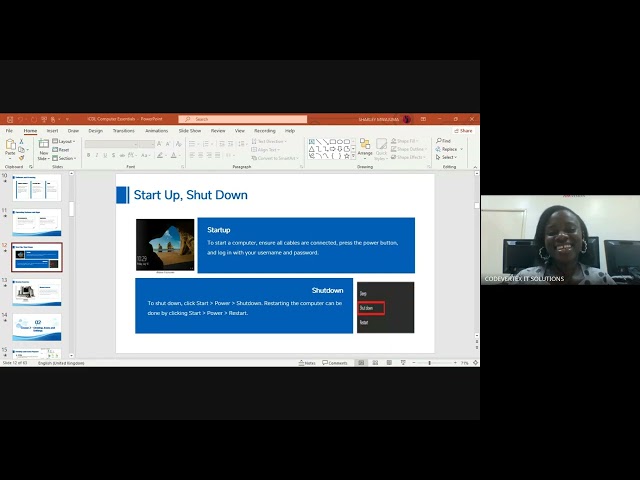Screen dimensions: 640x480
Task: Open the Change Case dropdown
Action: coord(145,155)
